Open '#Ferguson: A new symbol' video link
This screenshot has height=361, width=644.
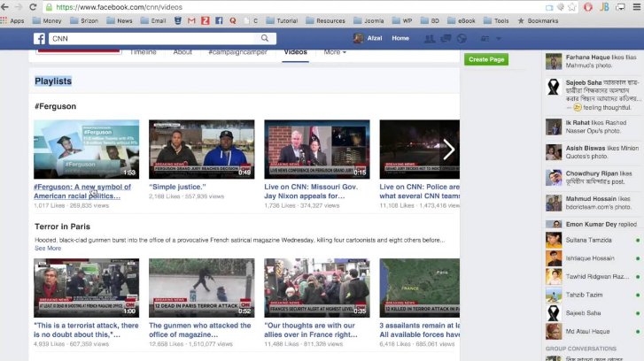point(82,191)
